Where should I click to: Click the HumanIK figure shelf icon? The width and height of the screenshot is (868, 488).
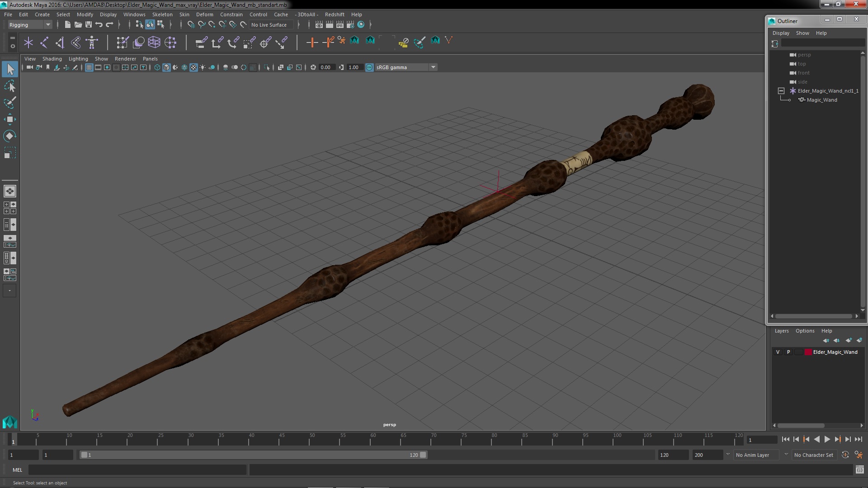point(92,43)
